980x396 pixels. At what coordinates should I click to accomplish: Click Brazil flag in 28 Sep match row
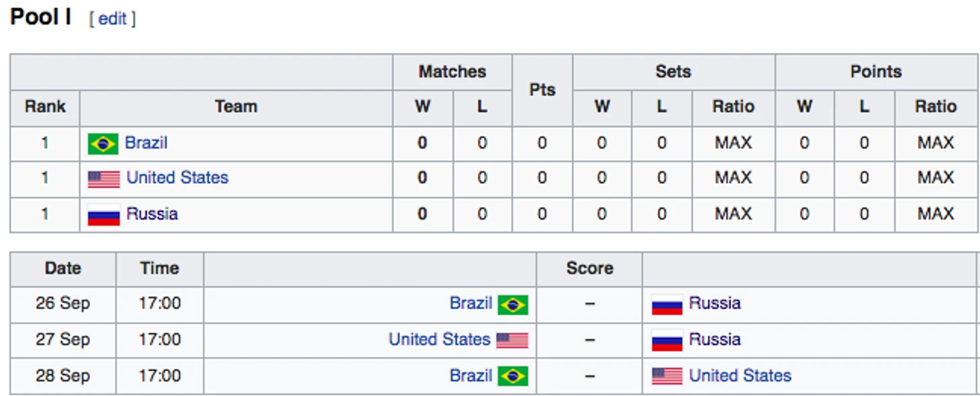(x=513, y=377)
